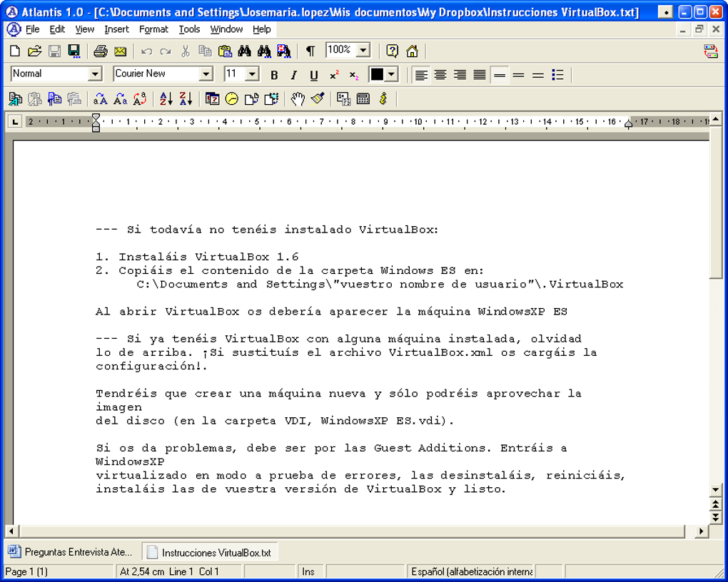Sort descending Z to A
728x582 pixels.
click(186, 98)
